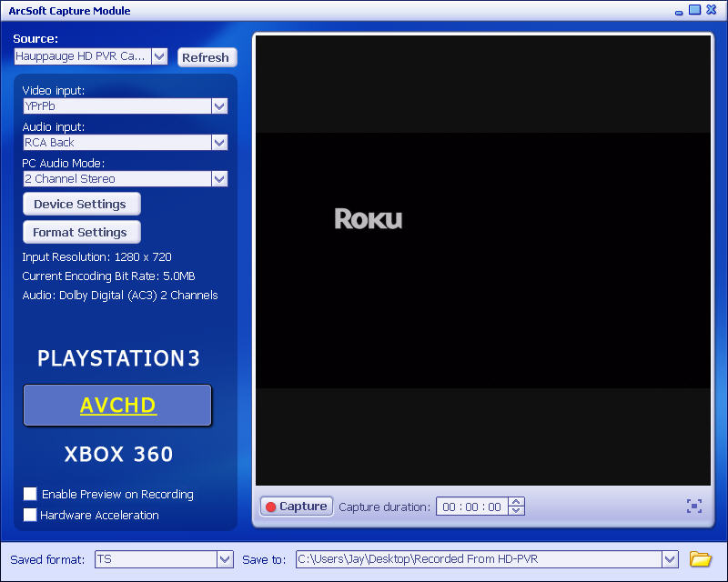This screenshot has width=728, height=582.
Task: Select the PLAYSTATION 3 preset
Action: (118, 358)
